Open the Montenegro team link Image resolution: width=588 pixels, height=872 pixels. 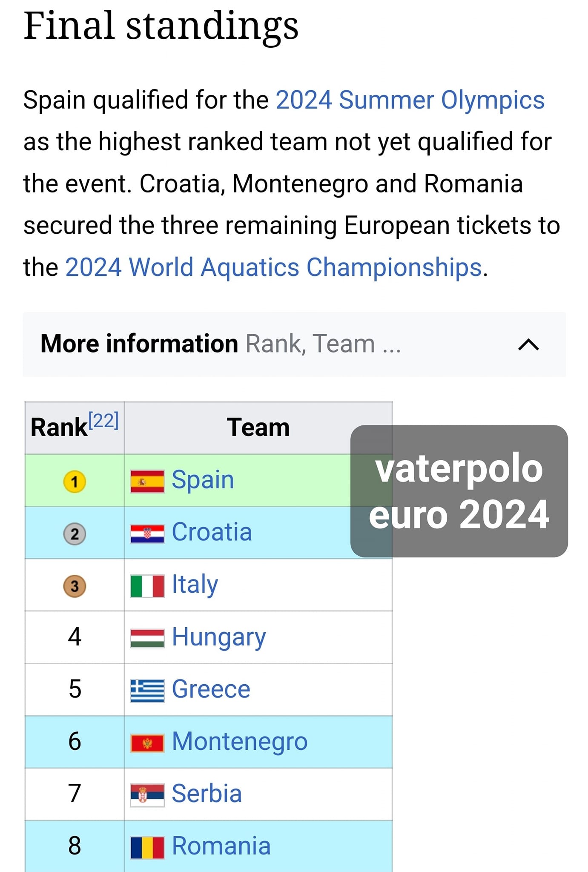(240, 741)
